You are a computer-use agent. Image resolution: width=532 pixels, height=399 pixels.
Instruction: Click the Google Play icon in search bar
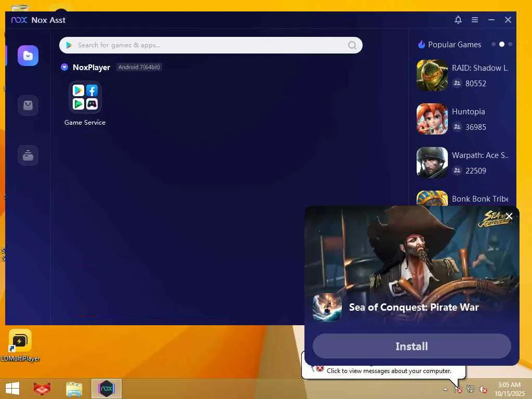69,45
